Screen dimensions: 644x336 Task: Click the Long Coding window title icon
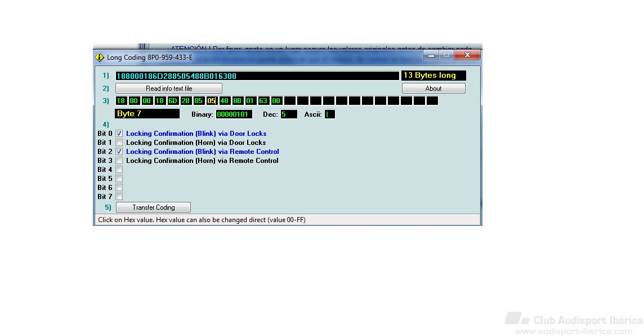point(100,57)
